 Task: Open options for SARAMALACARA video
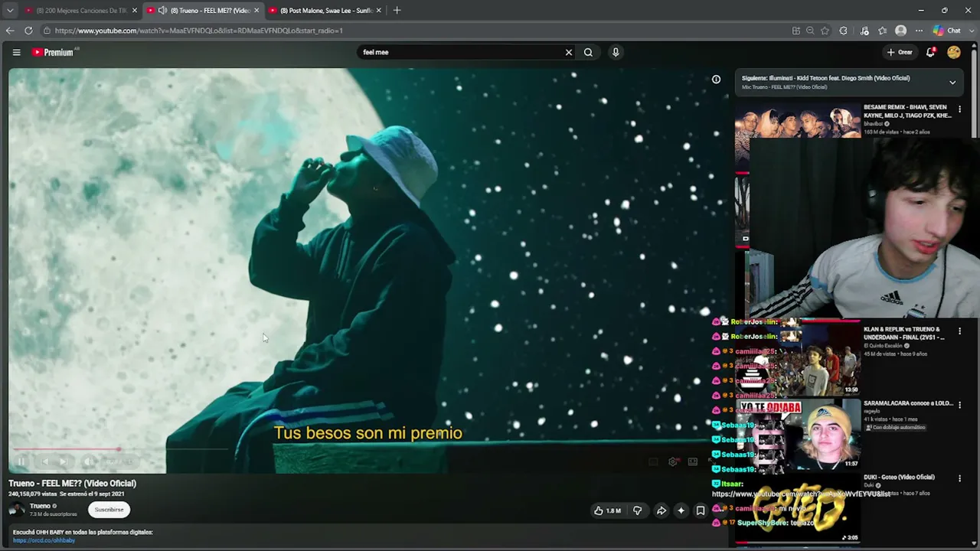959,405
